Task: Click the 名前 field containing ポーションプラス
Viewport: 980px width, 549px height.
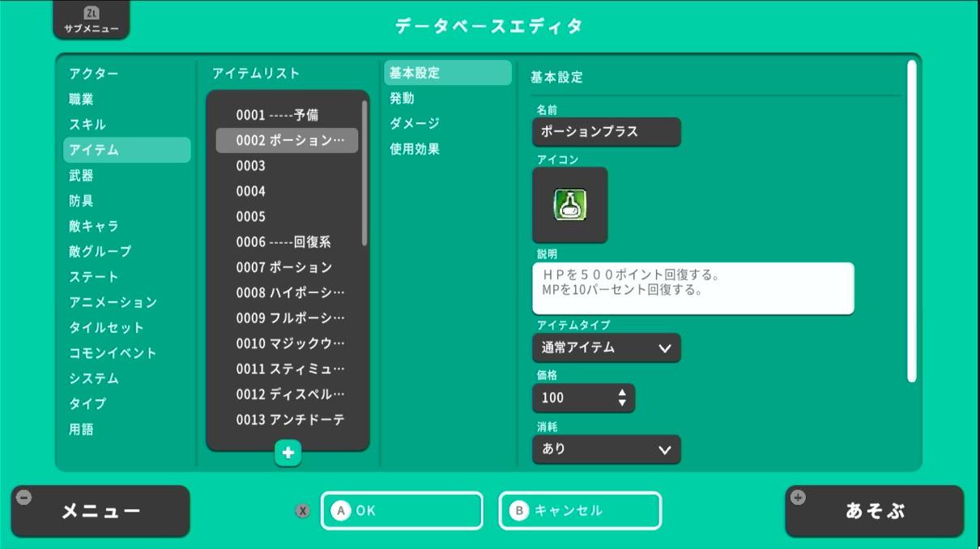Action: point(606,132)
